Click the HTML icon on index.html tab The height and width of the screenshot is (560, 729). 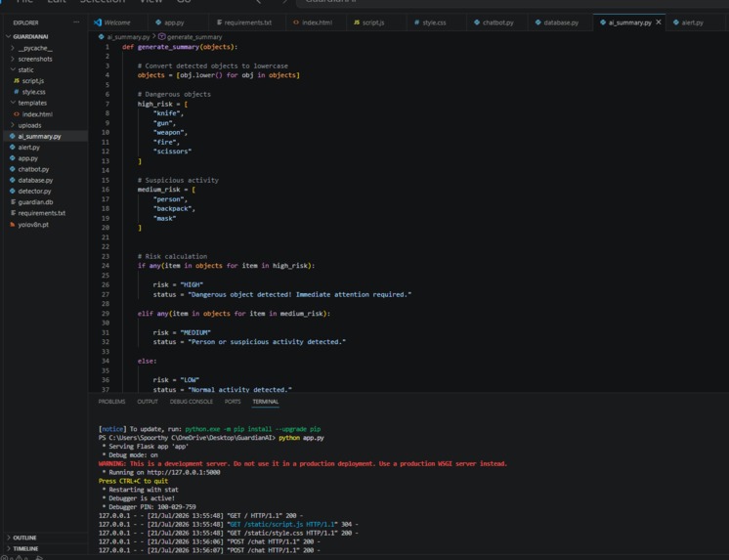[x=296, y=22]
